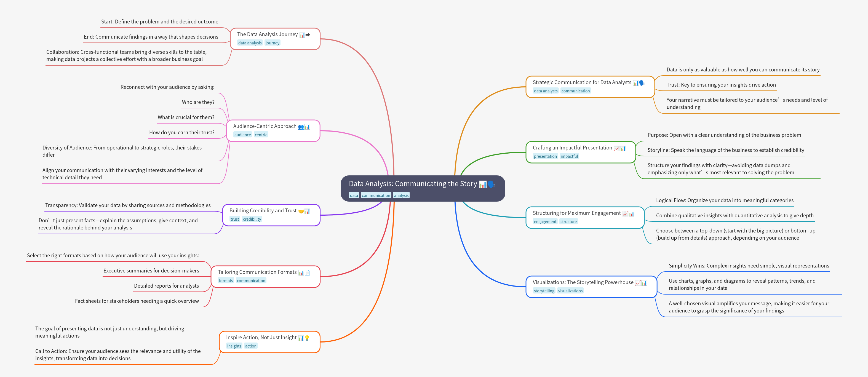Select 'Structuring for Maximum Engagement' node
The width and height of the screenshot is (868, 377).
[x=585, y=218]
